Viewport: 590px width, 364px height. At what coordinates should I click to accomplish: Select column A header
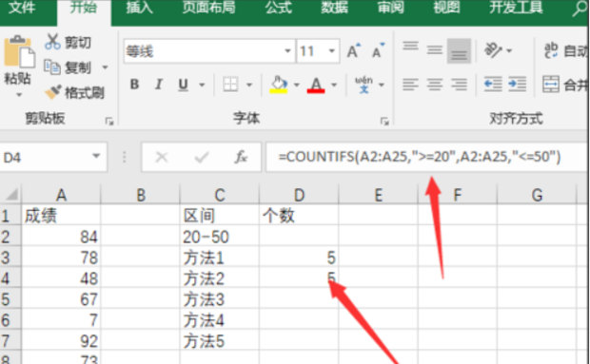click(x=61, y=195)
